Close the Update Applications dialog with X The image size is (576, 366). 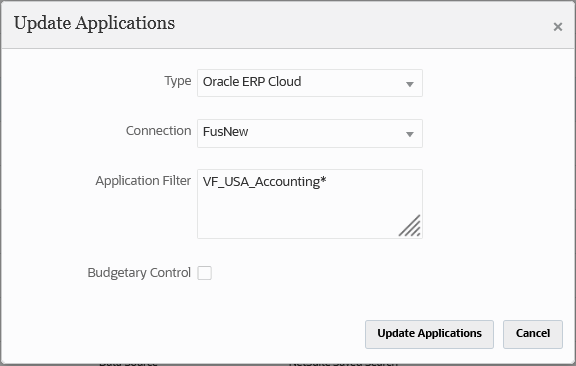click(x=558, y=27)
